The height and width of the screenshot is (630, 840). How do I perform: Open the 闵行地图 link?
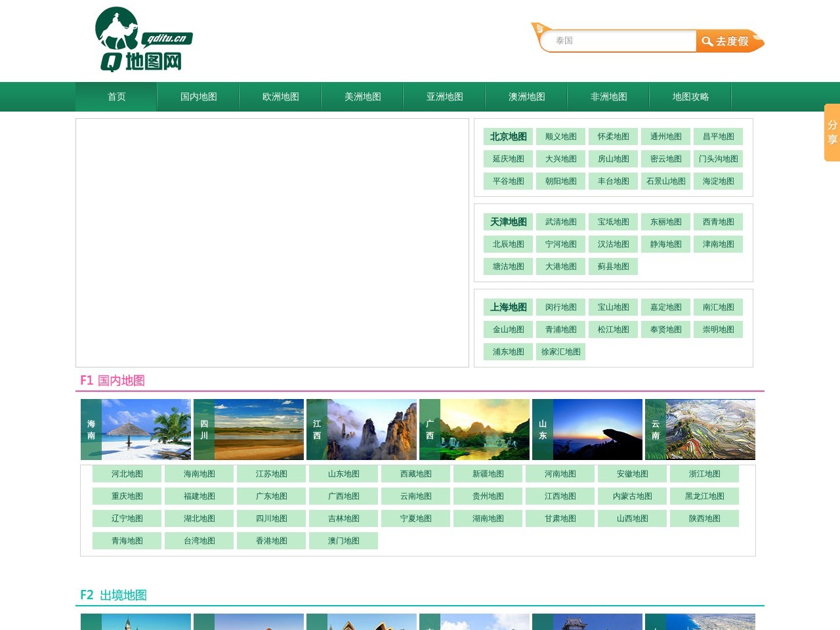(560, 307)
